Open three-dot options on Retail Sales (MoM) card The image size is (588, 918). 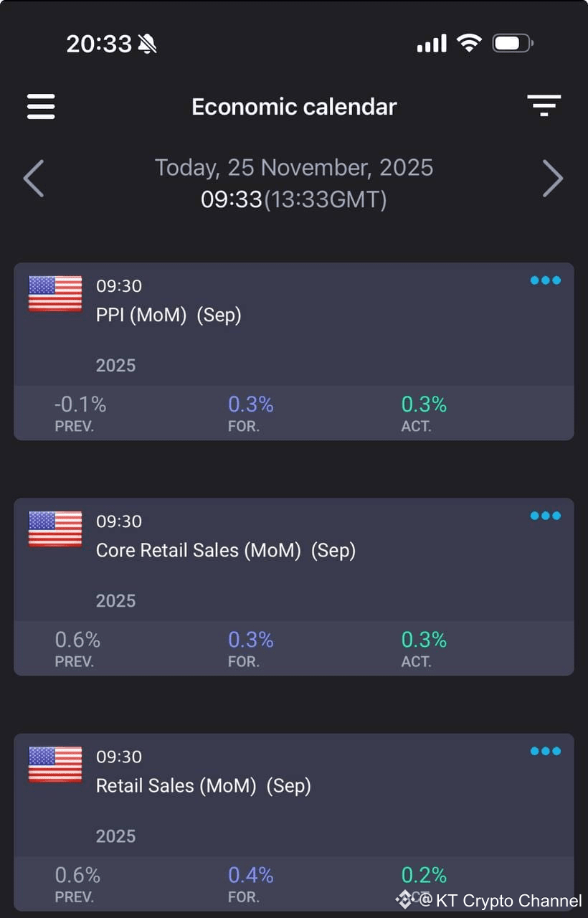[545, 751]
